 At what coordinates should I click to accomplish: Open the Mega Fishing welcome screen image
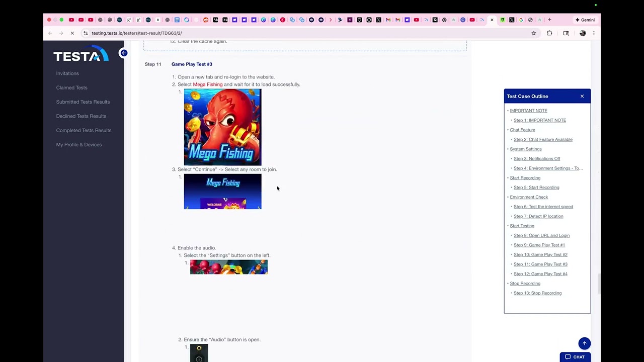pyautogui.click(x=222, y=192)
